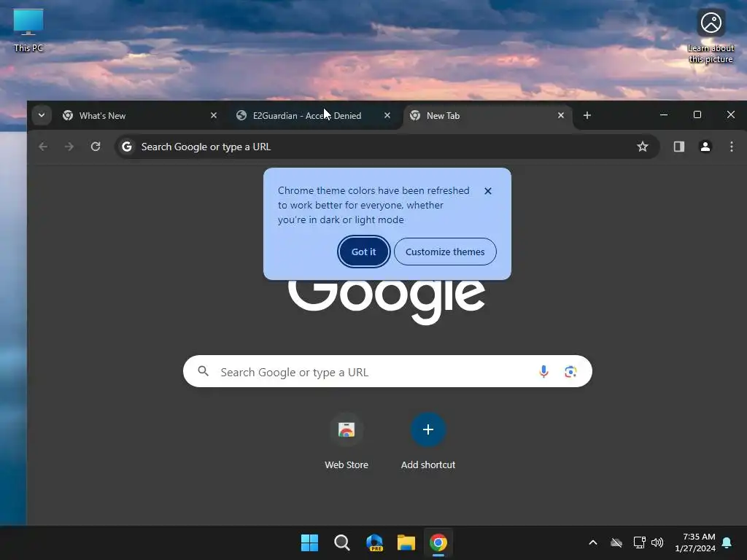Click the OneDrive tray icon
The width and height of the screenshot is (747, 560).
point(616,542)
